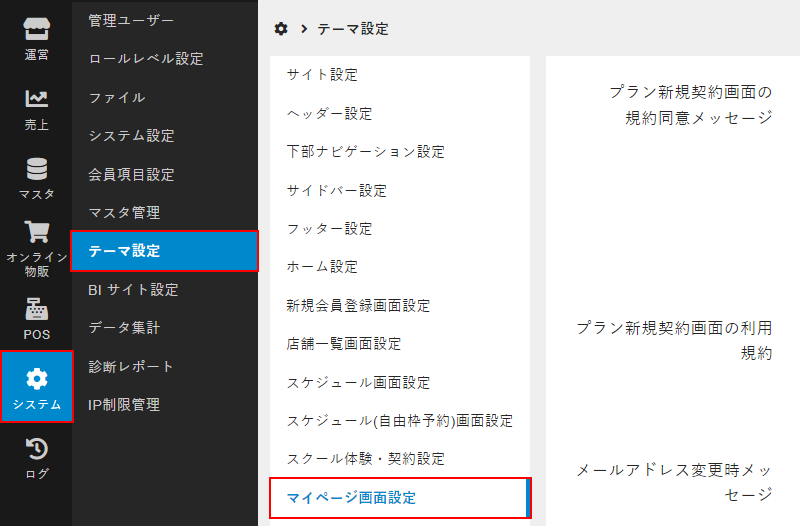Select テーマ設定 in system menu

(164, 251)
